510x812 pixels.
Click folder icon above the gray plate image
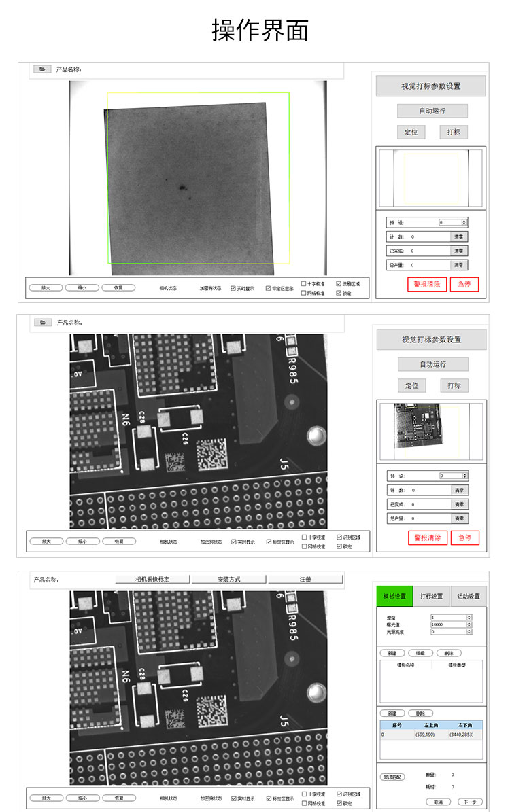pyautogui.click(x=42, y=69)
